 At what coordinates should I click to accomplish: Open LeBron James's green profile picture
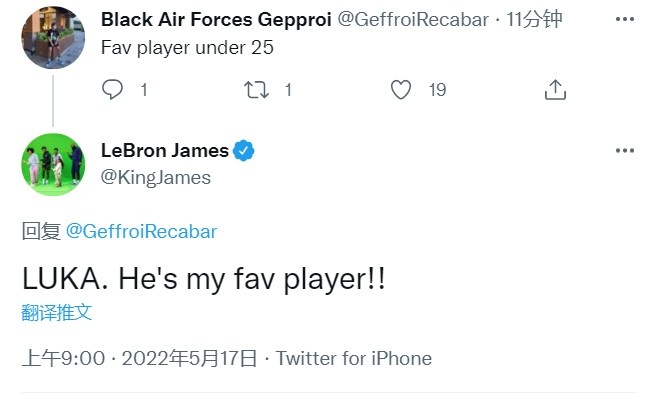tap(53, 164)
